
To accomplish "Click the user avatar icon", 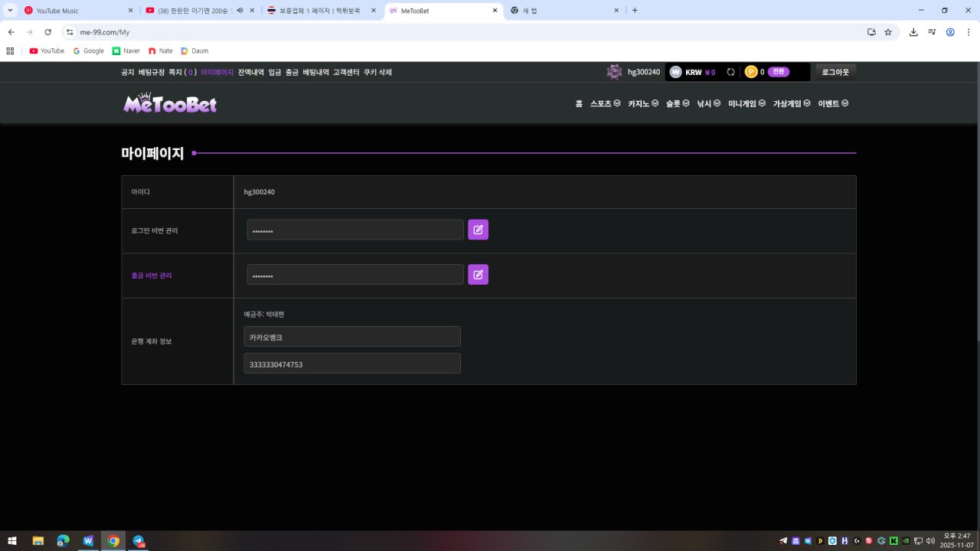I will (x=614, y=72).
